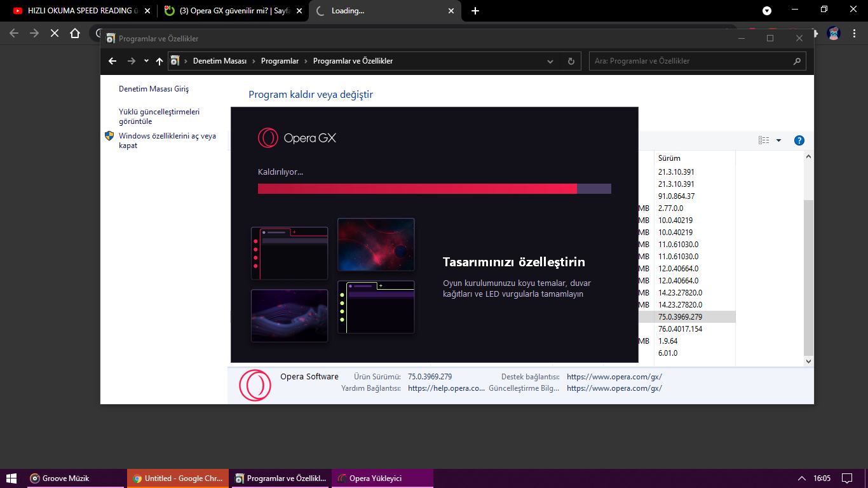The width and height of the screenshot is (868, 488).
Task: Go forward in the Control Panel window
Action: 131,61
